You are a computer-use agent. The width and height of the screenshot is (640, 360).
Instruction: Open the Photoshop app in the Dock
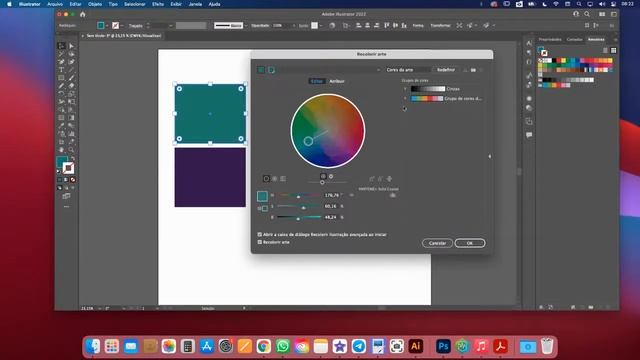(x=443, y=346)
